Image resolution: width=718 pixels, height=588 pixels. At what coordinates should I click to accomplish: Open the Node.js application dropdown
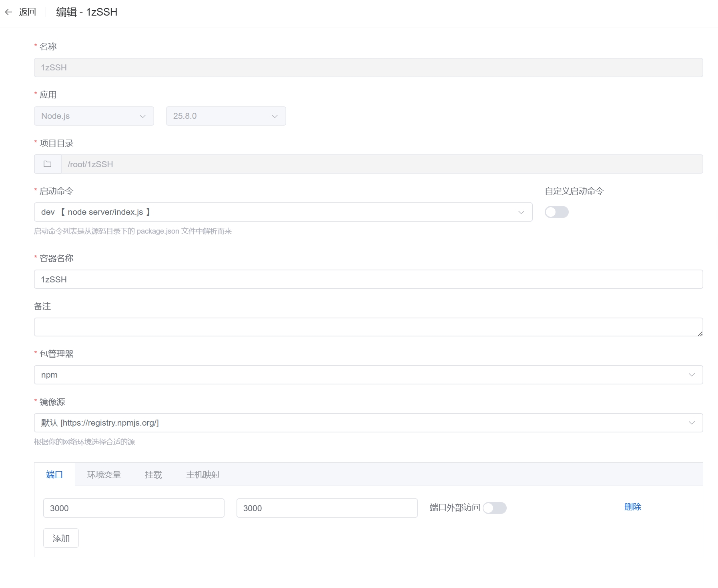coord(94,116)
